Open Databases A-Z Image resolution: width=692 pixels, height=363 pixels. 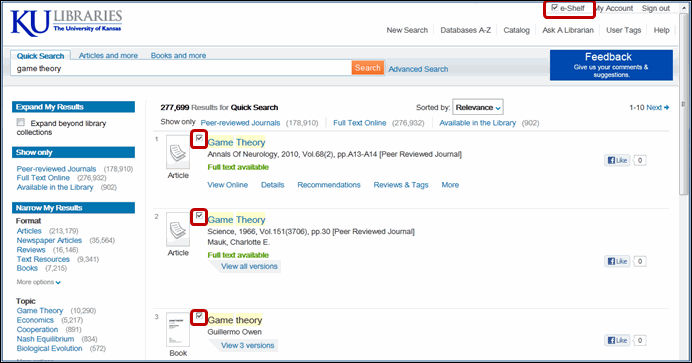[466, 30]
